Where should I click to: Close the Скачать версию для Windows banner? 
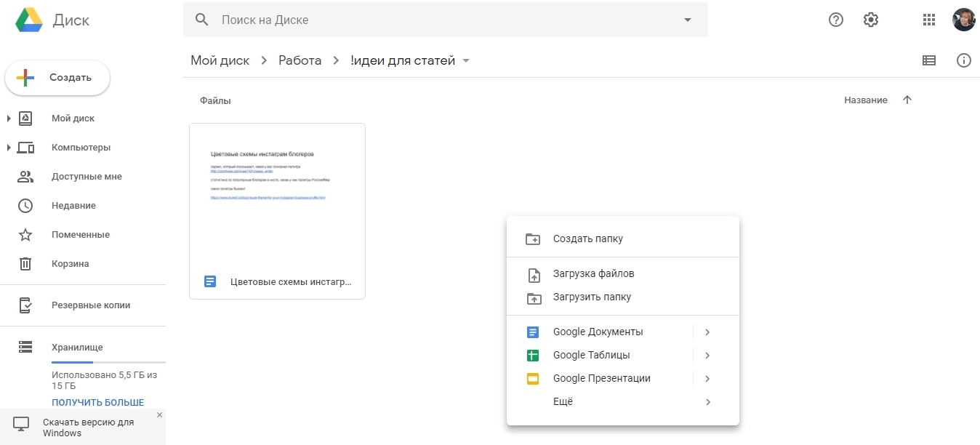click(x=159, y=414)
